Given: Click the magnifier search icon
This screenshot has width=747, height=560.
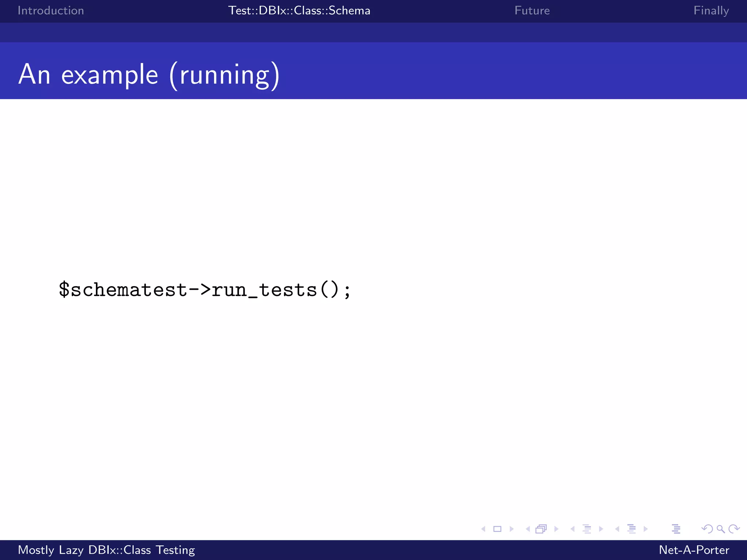Looking at the screenshot, I should [x=720, y=529].
